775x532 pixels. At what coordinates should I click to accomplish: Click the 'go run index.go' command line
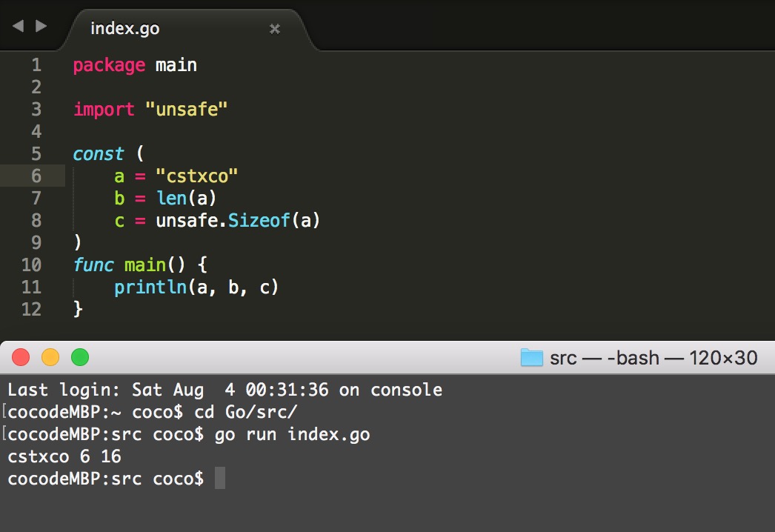coord(292,434)
